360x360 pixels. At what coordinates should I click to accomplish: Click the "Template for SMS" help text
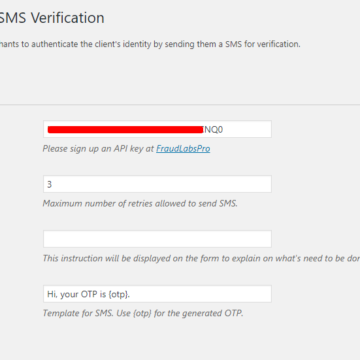(x=143, y=313)
